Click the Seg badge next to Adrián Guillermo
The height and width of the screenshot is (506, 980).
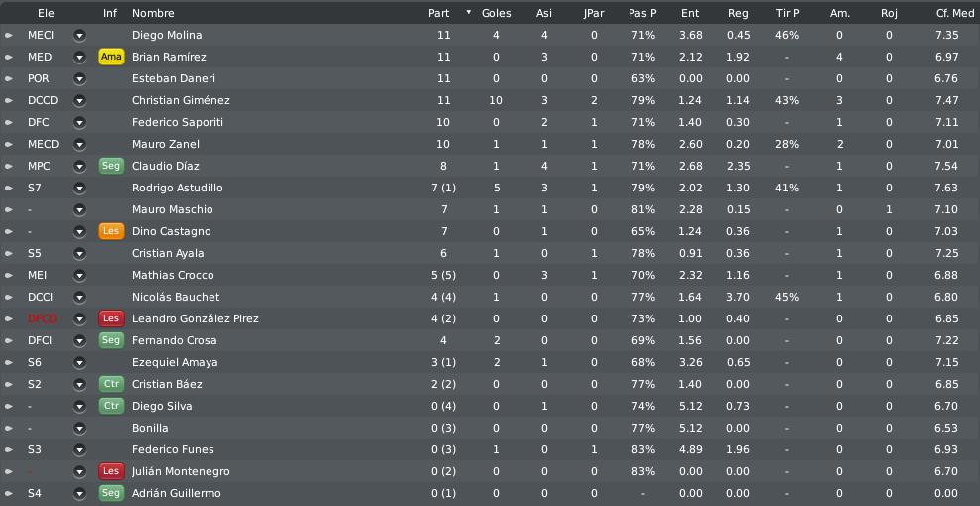111,493
